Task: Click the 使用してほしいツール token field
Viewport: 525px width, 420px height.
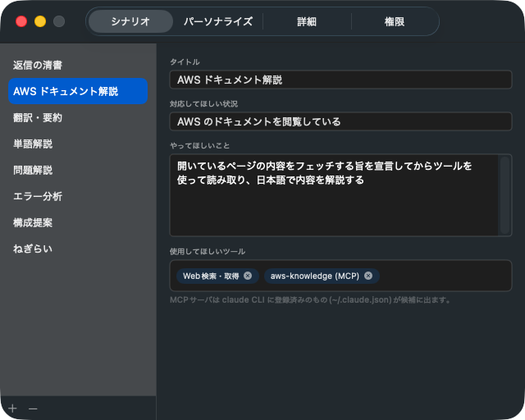Action: (x=341, y=276)
